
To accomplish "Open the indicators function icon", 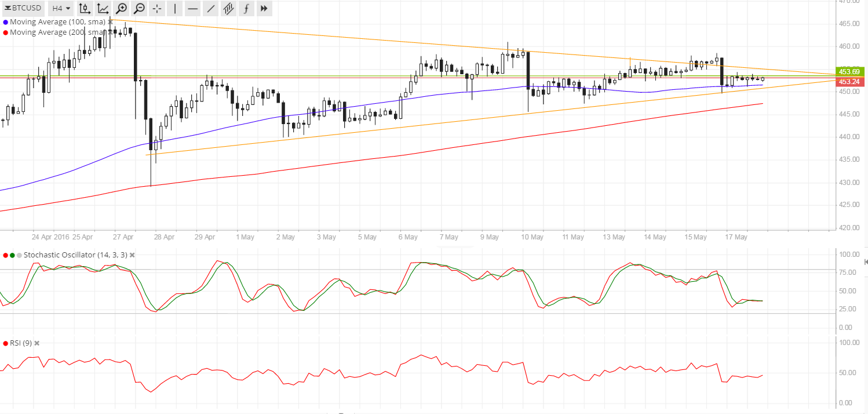I will 246,8.
